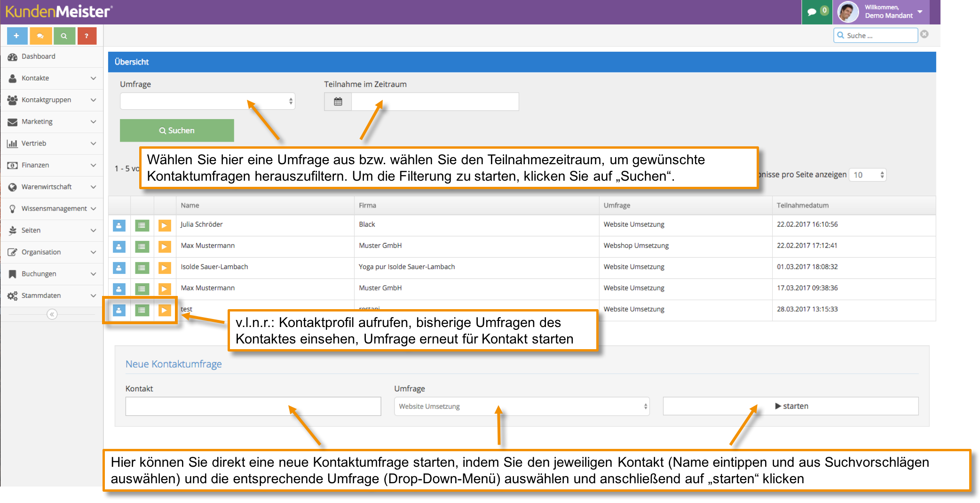Select the Yoga pur Isolde Sauer-Lambach cell
Screen dimensions: 980x503
pyautogui.click(x=476, y=267)
